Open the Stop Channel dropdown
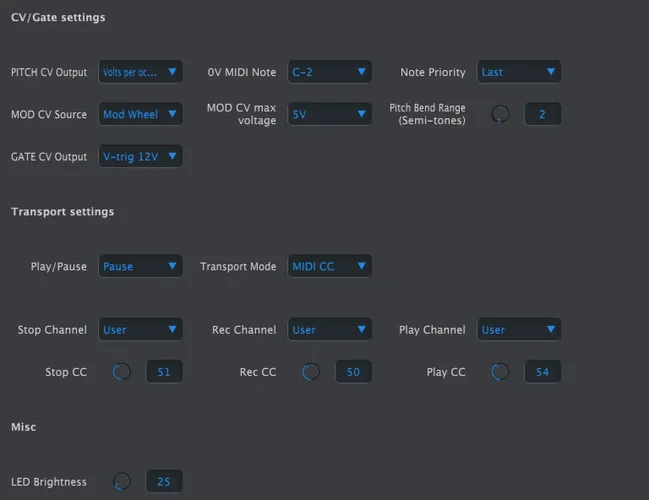Viewport: 649px width, 500px height. 141,329
